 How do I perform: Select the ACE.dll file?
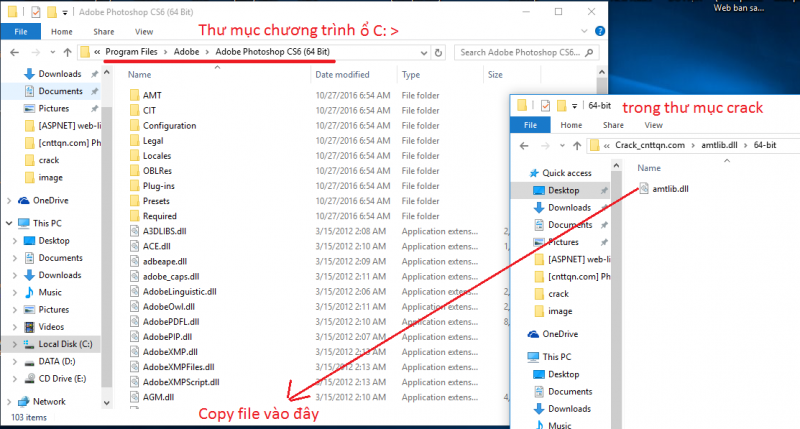click(157, 246)
